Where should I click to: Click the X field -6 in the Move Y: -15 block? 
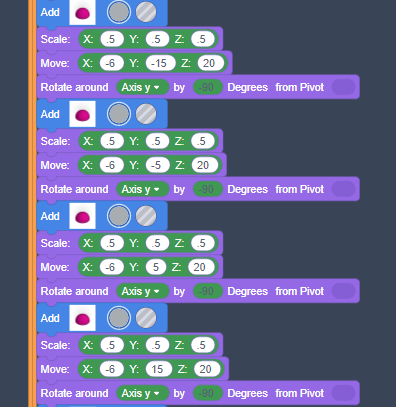112,63
